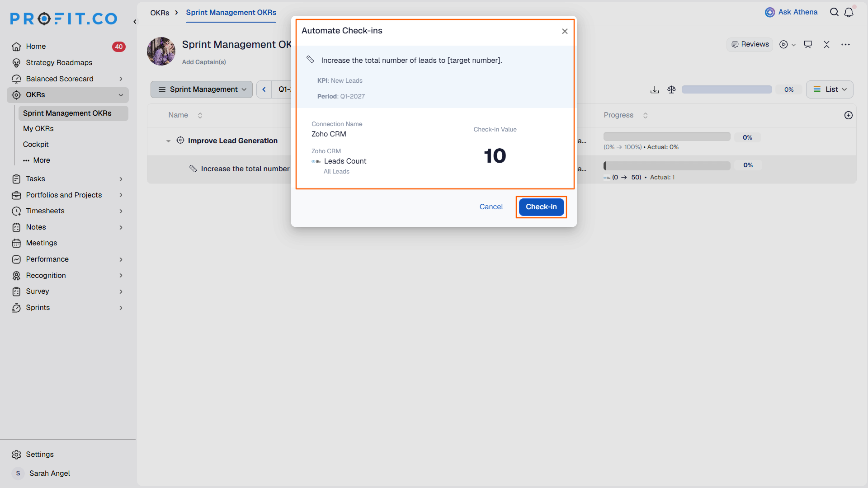Image resolution: width=868 pixels, height=488 pixels.
Task: Open Settings
Action: pos(40,455)
